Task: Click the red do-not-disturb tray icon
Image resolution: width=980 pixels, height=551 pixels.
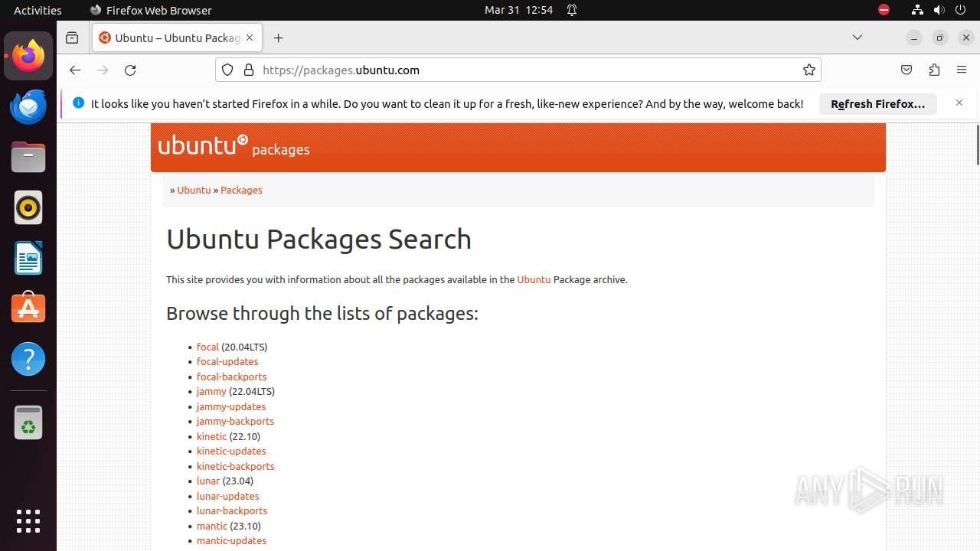Action: tap(884, 10)
